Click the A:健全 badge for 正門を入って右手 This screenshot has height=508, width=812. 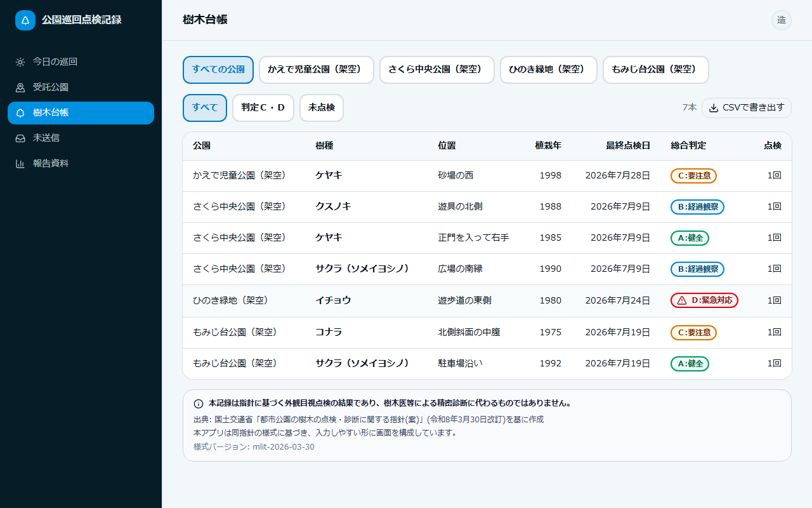tap(690, 238)
